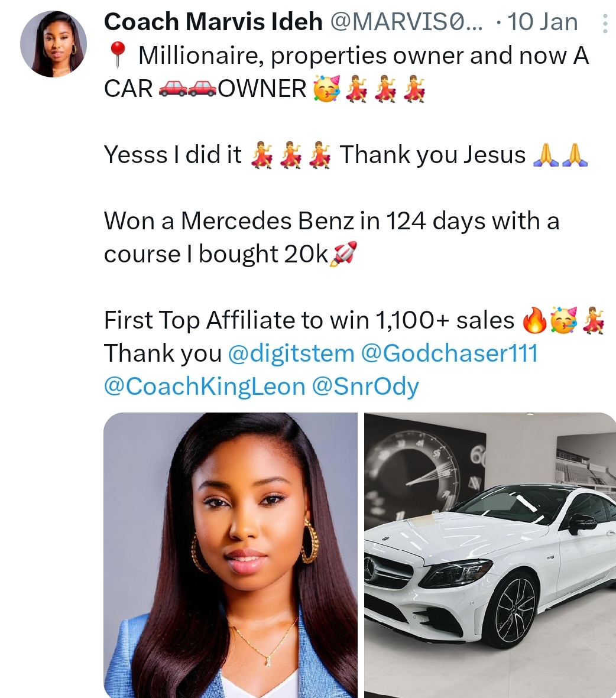This screenshot has width=616, height=698.
Task: Open the 10 Jan timestamp link
Action: click(542, 22)
